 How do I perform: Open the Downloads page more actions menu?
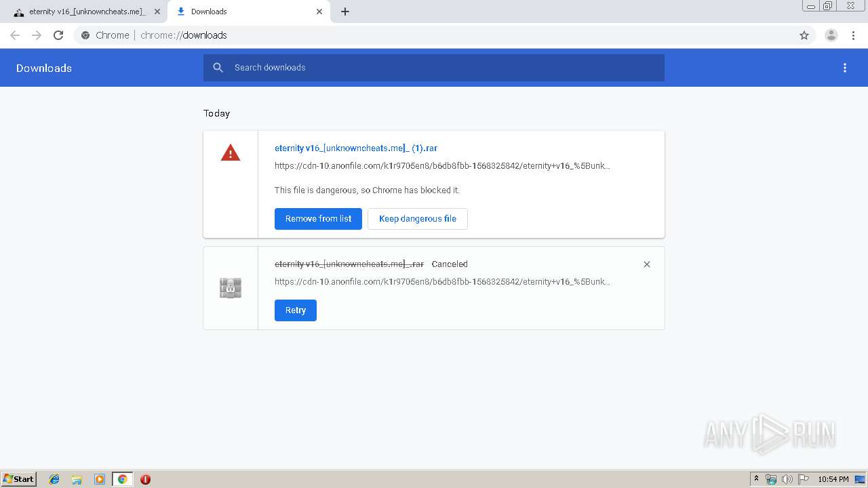[x=845, y=68]
